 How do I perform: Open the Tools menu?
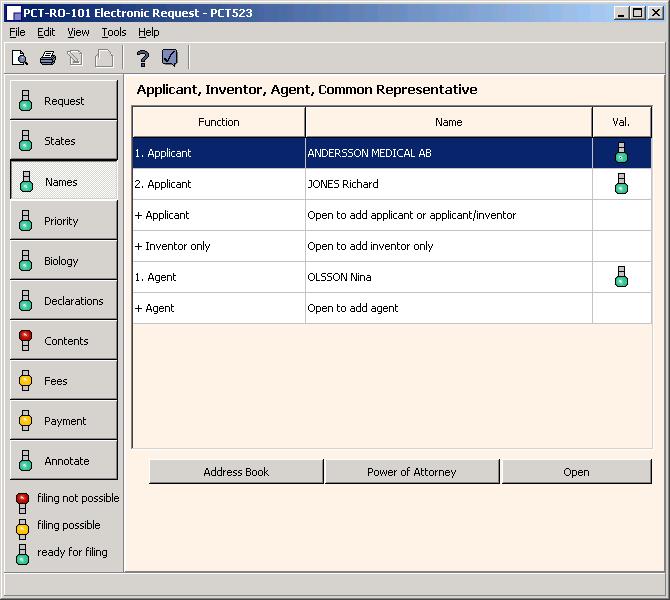[x=114, y=32]
